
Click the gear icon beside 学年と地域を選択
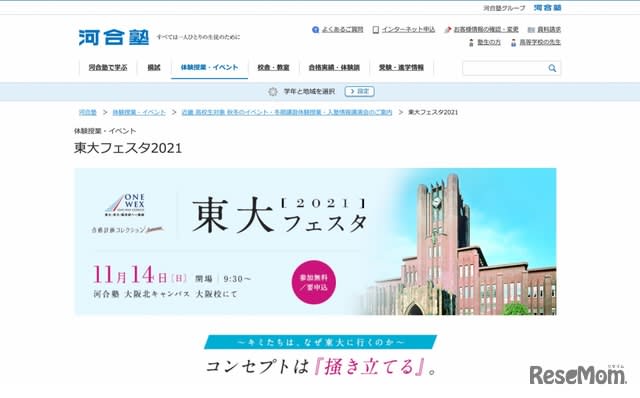pos(273,91)
